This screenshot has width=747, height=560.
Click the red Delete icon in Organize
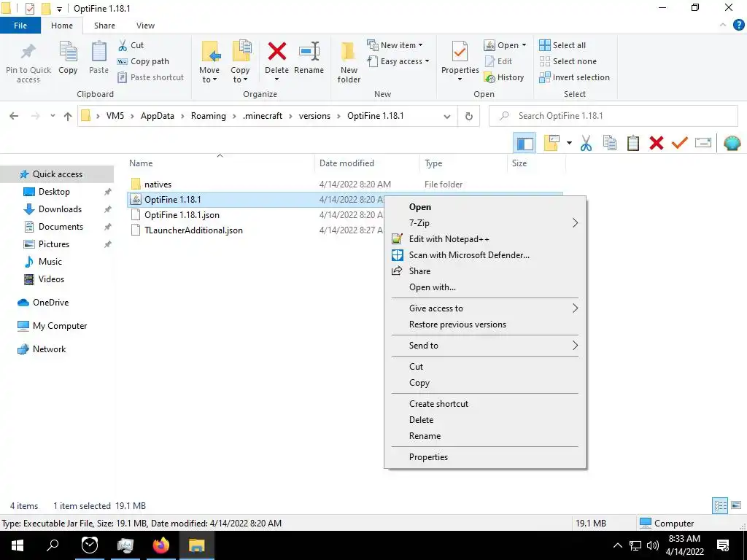(x=276, y=52)
